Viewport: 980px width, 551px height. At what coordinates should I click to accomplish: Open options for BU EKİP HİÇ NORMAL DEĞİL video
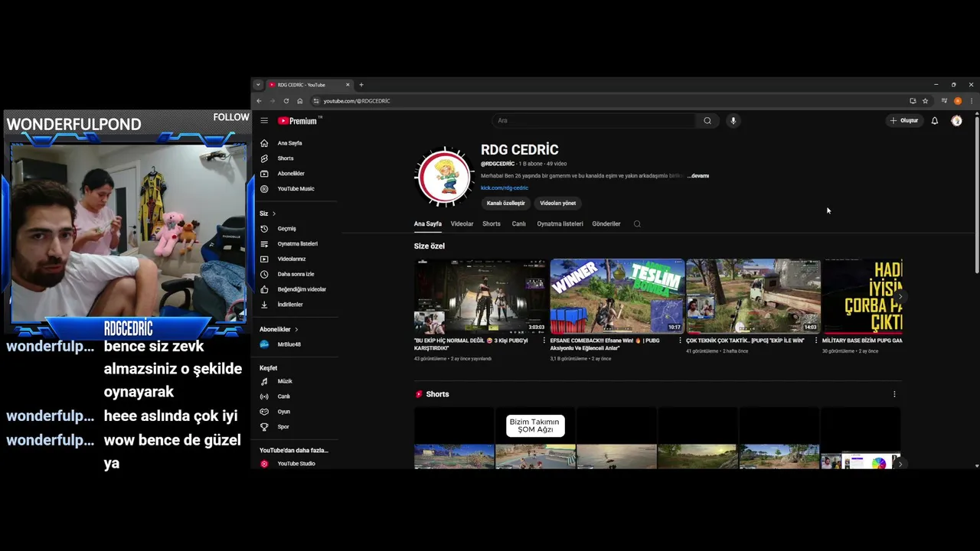coord(544,341)
